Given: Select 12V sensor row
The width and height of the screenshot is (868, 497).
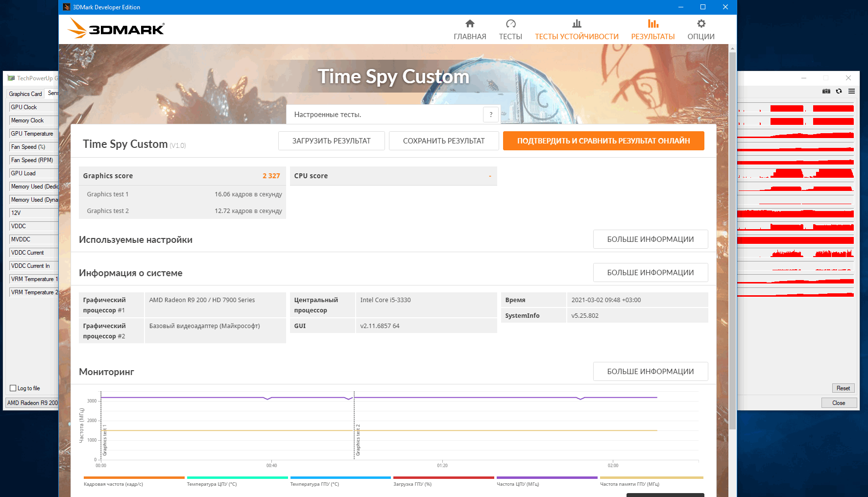Looking at the screenshot, I should pyautogui.click(x=34, y=213).
